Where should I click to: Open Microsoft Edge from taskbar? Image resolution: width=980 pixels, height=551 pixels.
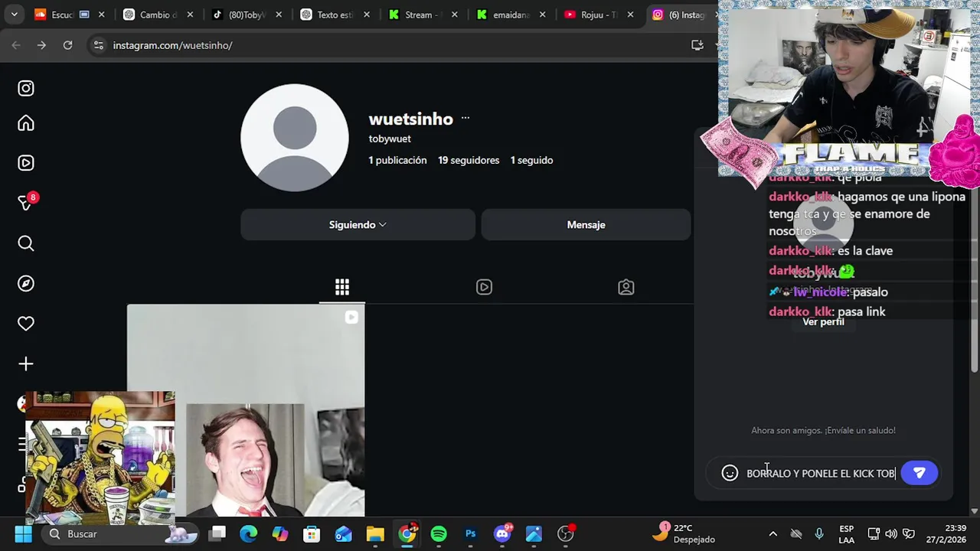pyautogui.click(x=249, y=534)
